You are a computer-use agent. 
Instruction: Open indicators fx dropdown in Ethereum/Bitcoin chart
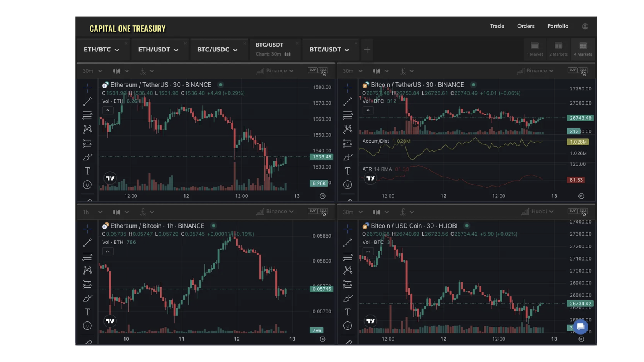tap(147, 212)
